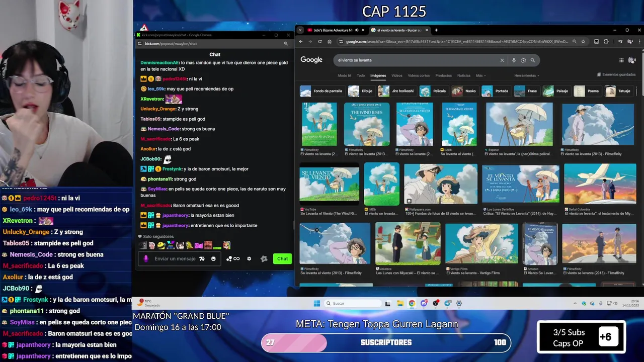The width and height of the screenshot is (644, 362).
Task: Clear the Google search box with X
Action: tap(502, 60)
